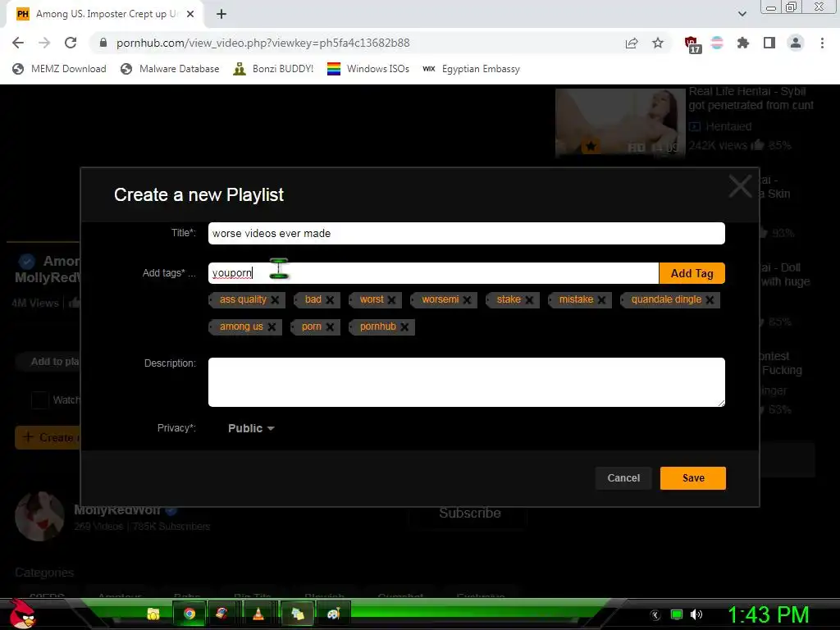
Task: Open the Chrome three-dot menu
Action: pos(822,43)
